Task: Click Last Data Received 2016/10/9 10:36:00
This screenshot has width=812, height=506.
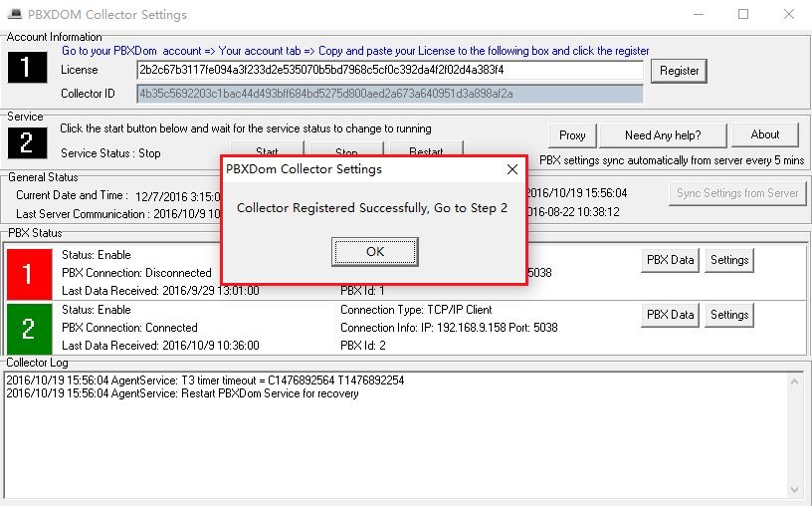Action: coord(160,346)
